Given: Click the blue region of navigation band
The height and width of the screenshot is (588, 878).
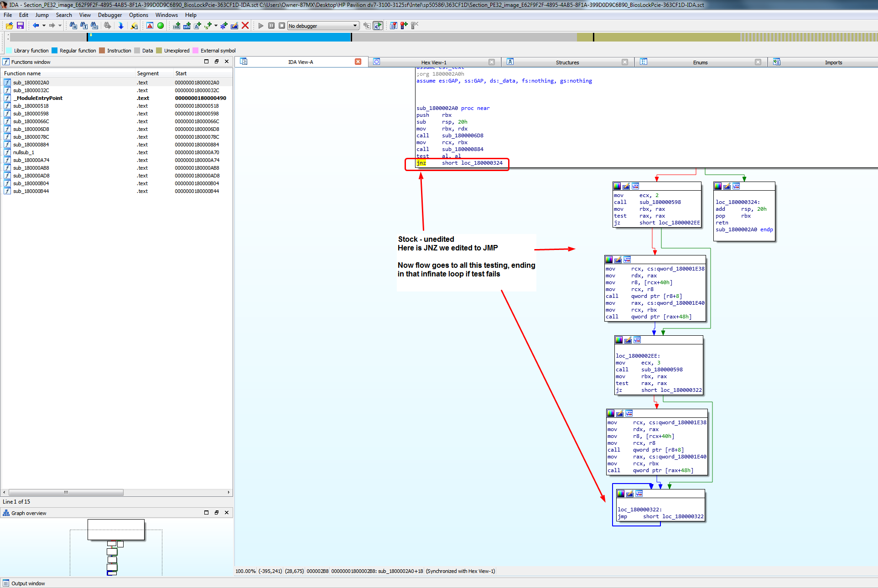Looking at the screenshot, I should pyautogui.click(x=219, y=37).
